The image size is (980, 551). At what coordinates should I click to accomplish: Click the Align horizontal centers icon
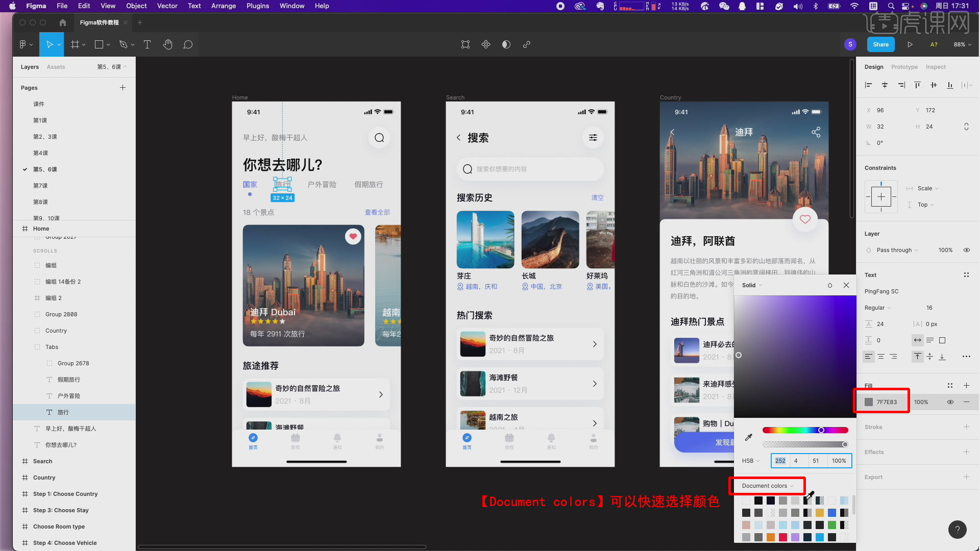(885, 85)
